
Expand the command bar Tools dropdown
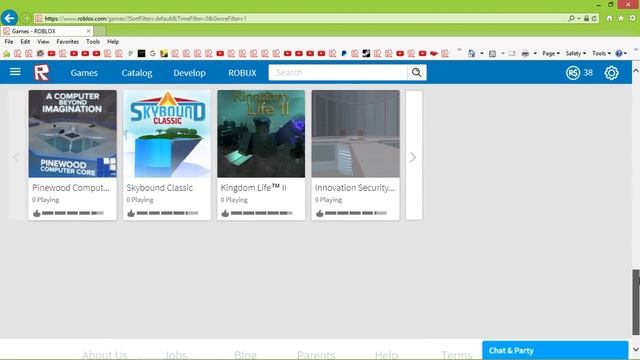(x=601, y=53)
